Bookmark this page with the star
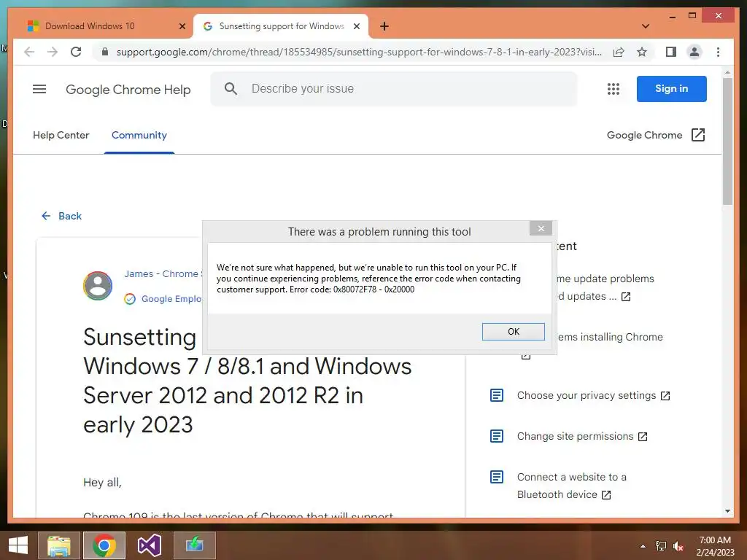The width and height of the screenshot is (747, 560). (x=642, y=52)
